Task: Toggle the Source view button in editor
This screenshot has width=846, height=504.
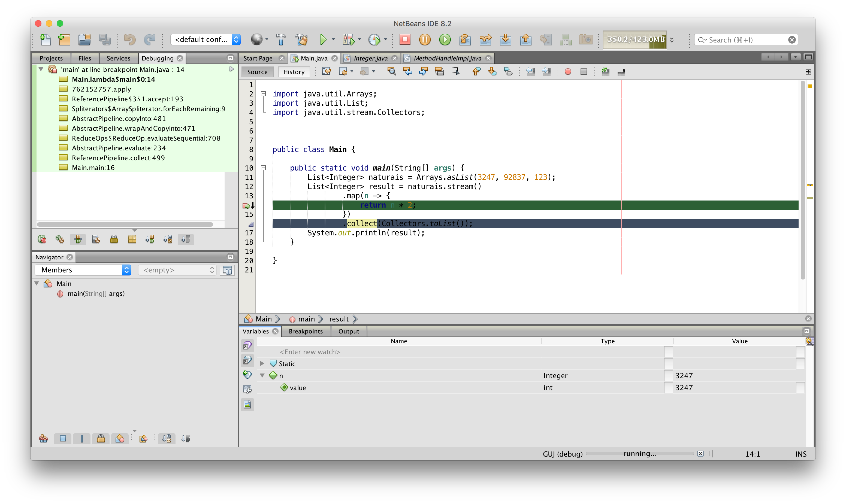Action: pos(257,72)
